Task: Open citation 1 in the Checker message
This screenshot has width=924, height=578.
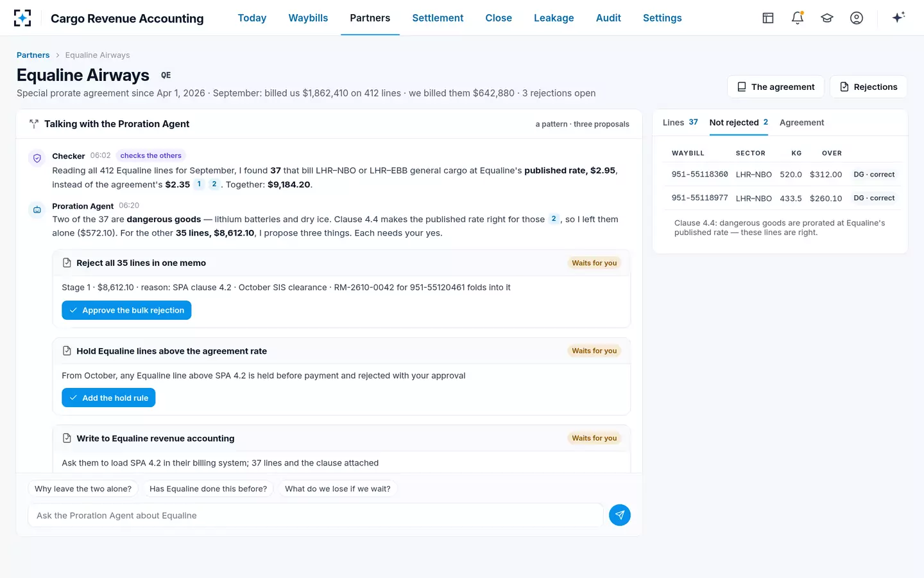Action: click(199, 184)
